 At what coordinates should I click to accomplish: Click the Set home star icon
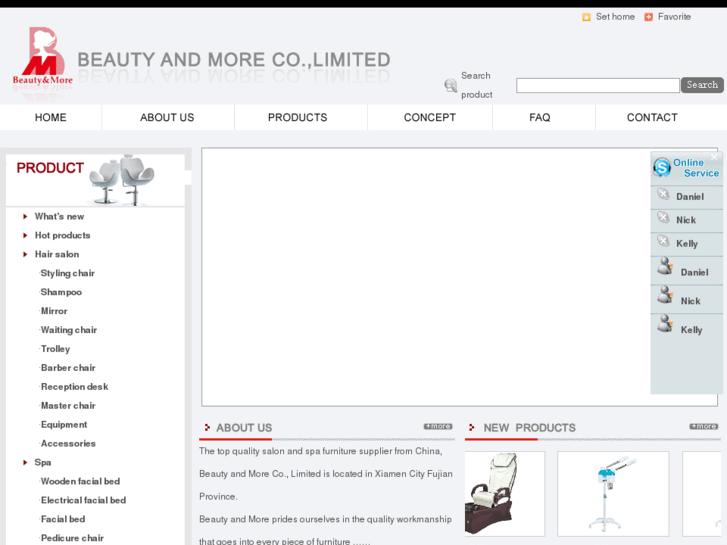coord(586,17)
